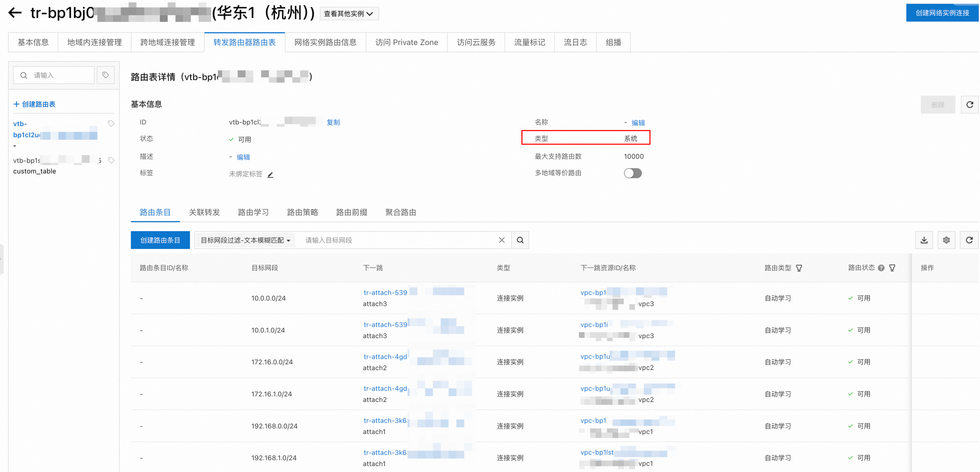This screenshot has height=472, width=980.
Task: Click 复制 to copy the route table ID
Action: (333, 122)
